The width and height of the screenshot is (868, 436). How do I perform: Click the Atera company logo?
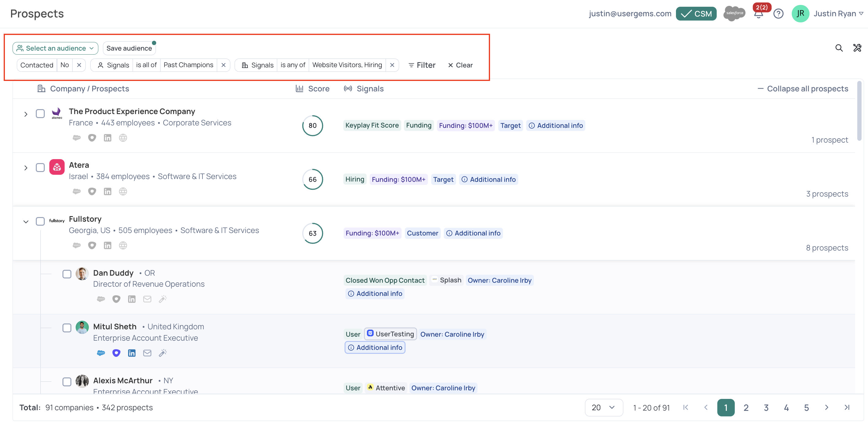coord(57,167)
